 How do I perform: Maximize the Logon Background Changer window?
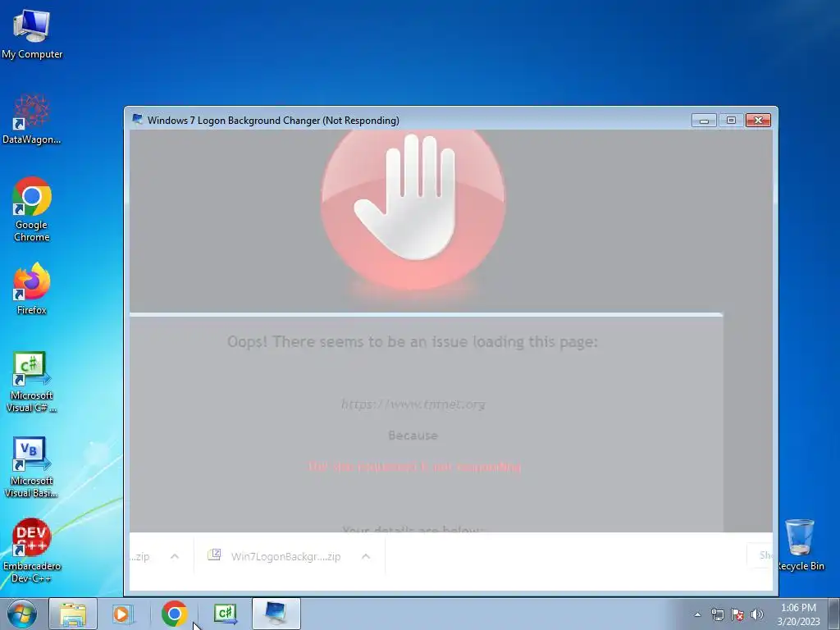click(731, 120)
